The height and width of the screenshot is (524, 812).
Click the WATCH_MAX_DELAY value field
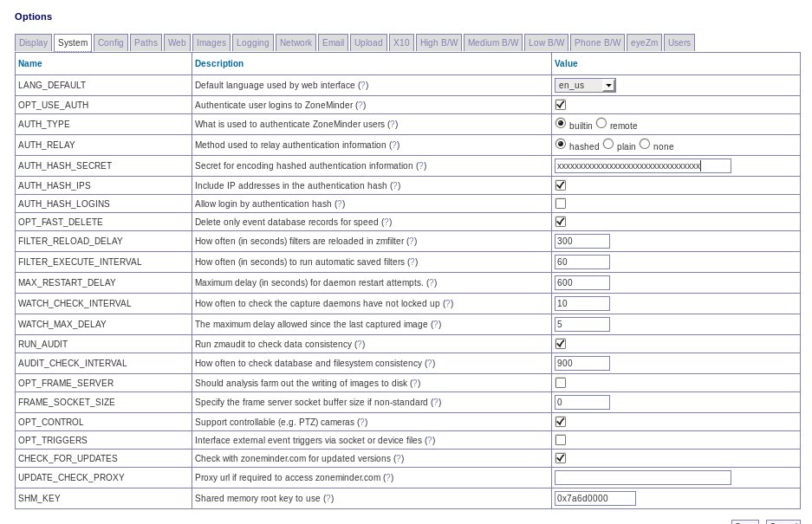click(582, 324)
